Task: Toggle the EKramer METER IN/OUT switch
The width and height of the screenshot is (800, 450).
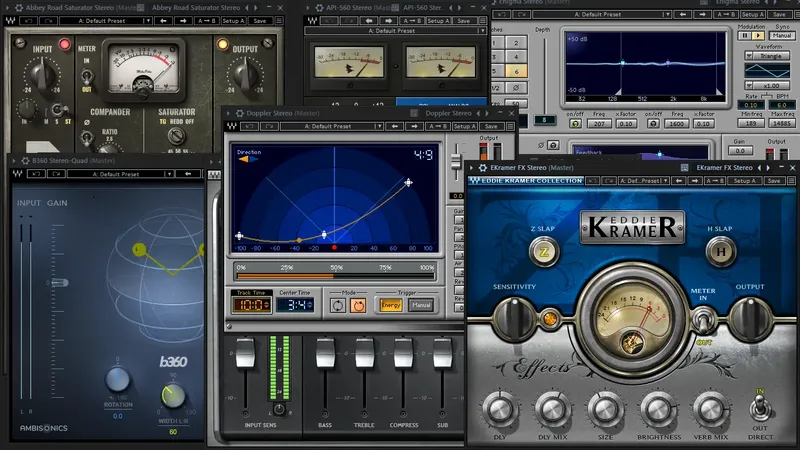Action: tap(703, 321)
